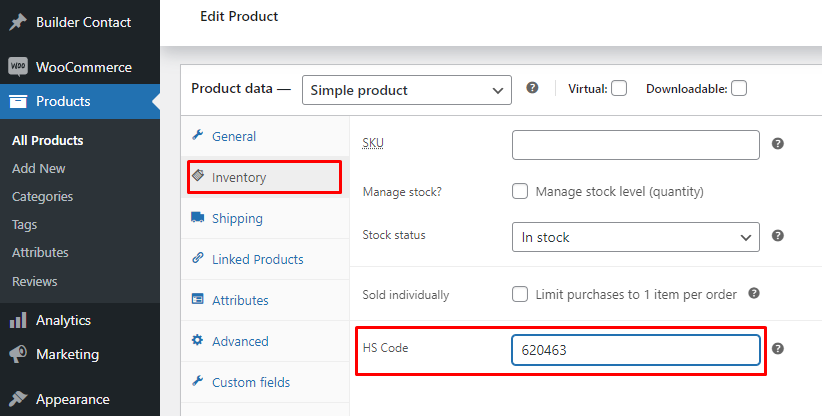Tick the Downloadable checkbox

point(738,88)
